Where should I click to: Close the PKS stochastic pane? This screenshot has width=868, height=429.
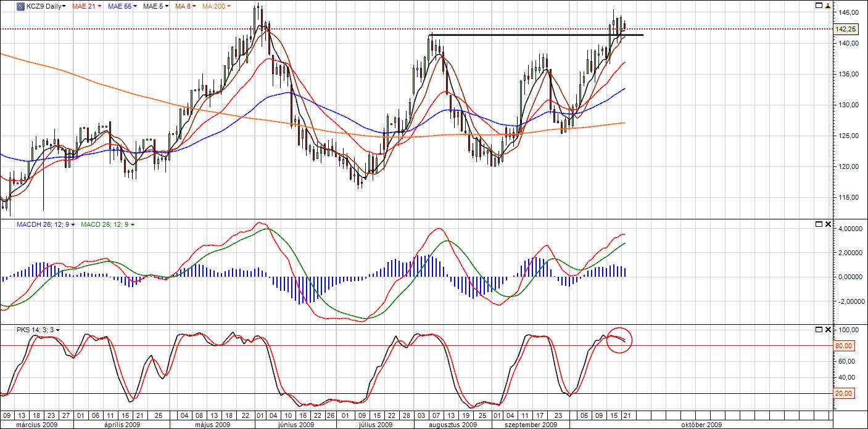(828, 330)
